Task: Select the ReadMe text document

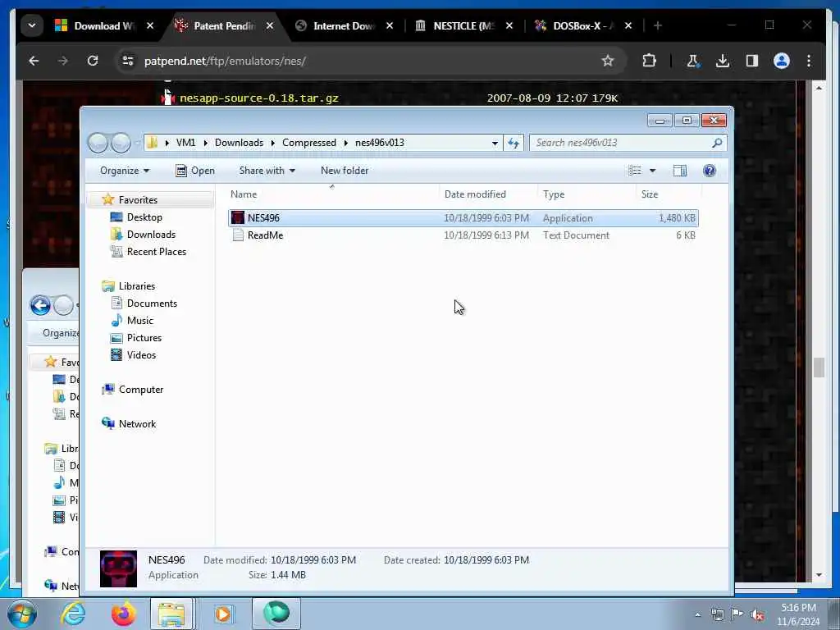Action: pos(463,235)
